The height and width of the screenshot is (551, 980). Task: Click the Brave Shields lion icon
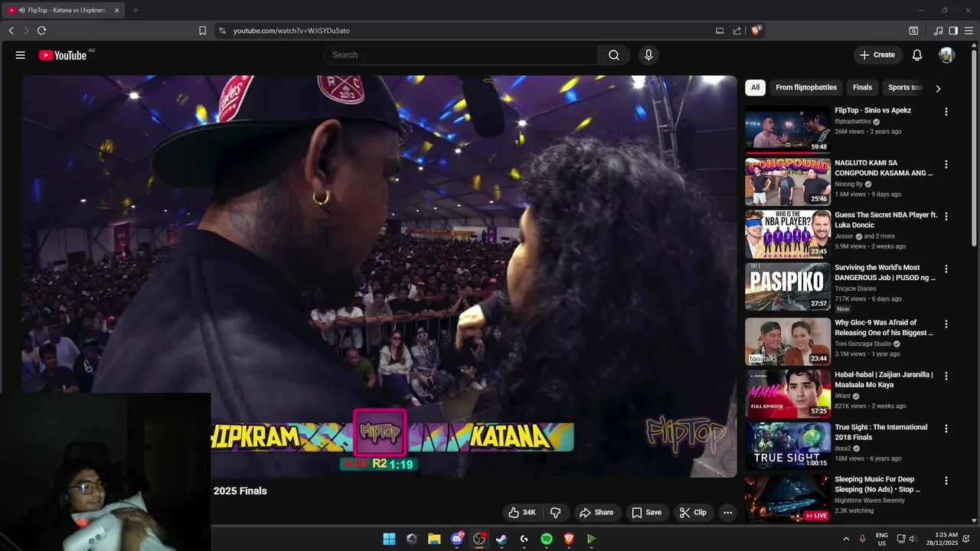tap(756, 31)
